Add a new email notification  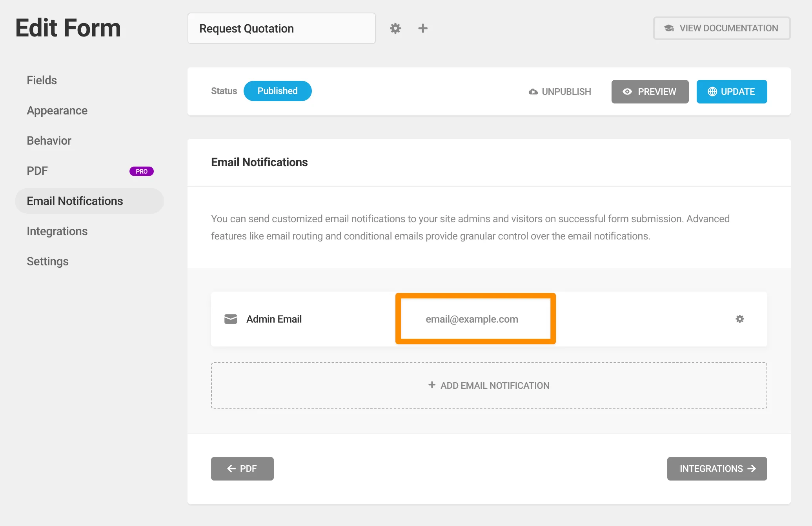(489, 386)
